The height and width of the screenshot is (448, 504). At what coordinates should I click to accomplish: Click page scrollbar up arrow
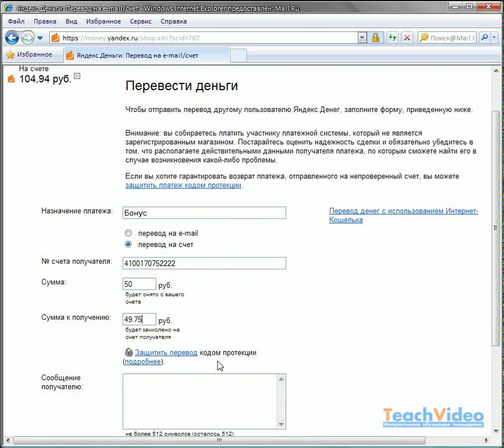tap(496, 70)
